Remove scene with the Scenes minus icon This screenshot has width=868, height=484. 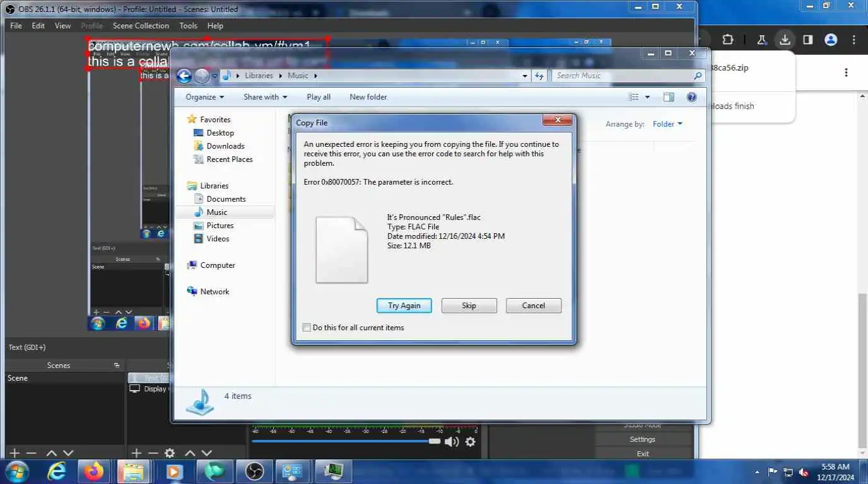(31, 453)
